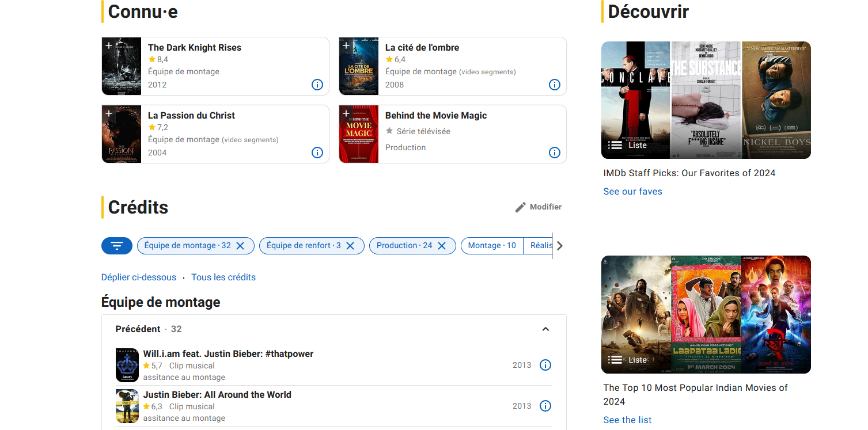
Task: Add The Dark Knight Rises to watchlist
Action: tap(109, 45)
